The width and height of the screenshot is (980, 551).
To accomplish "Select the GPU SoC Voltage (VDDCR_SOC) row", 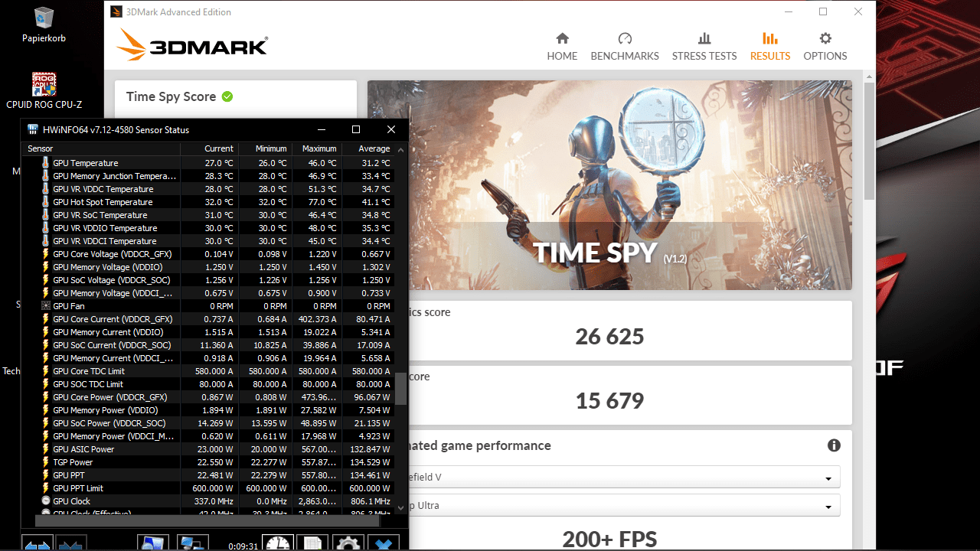I will (x=208, y=280).
